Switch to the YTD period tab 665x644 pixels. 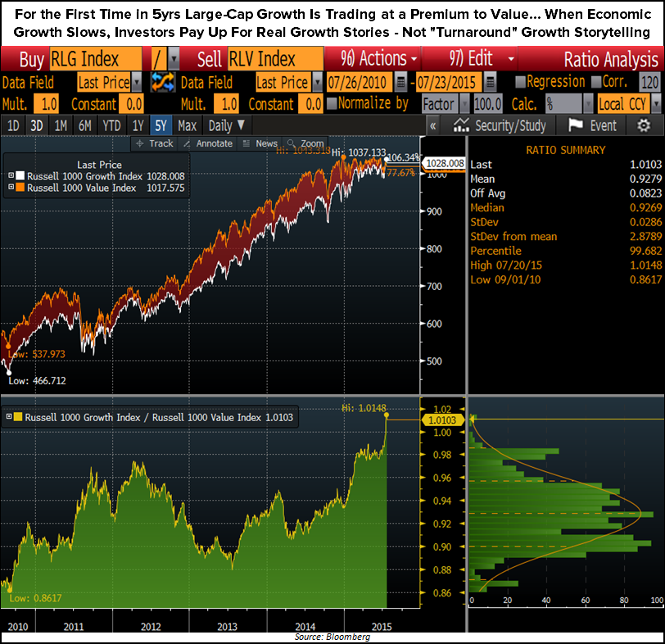pyautogui.click(x=111, y=125)
